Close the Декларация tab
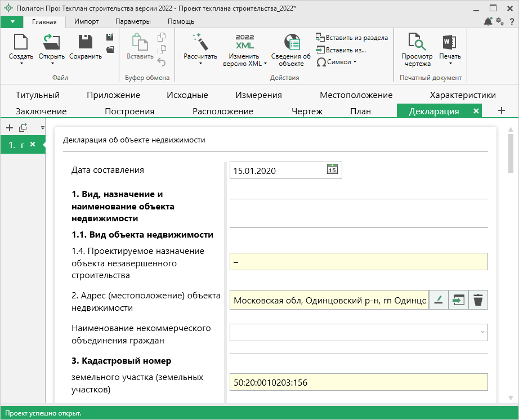Image resolution: width=519 pixels, height=420 pixels. [476, 111]
